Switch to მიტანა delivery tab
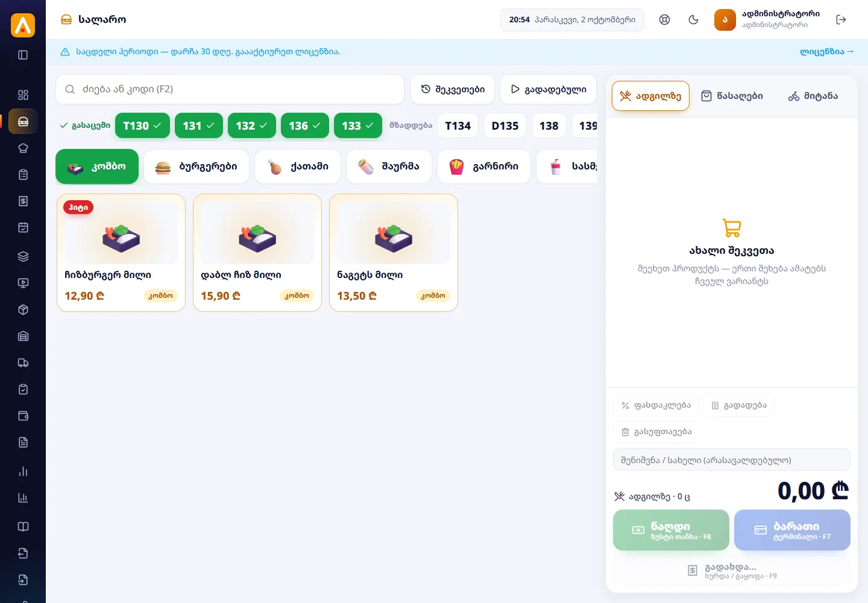 tap(813, 96)
